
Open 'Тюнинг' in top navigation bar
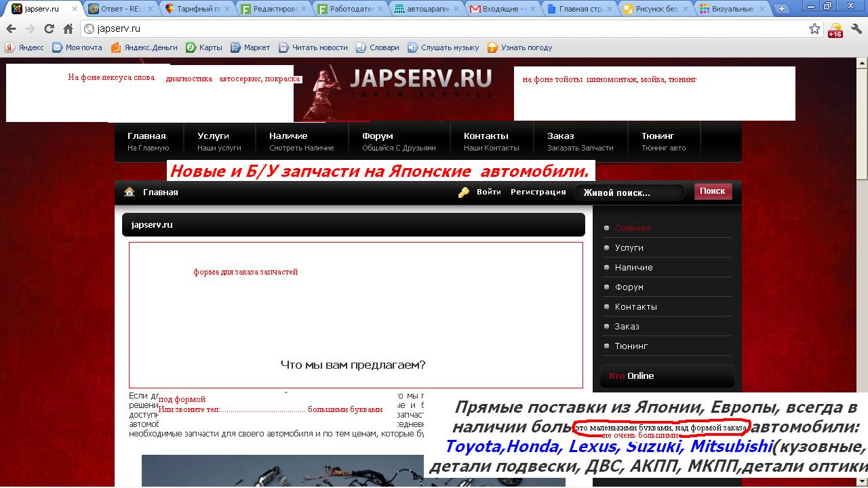click(664, 141)
